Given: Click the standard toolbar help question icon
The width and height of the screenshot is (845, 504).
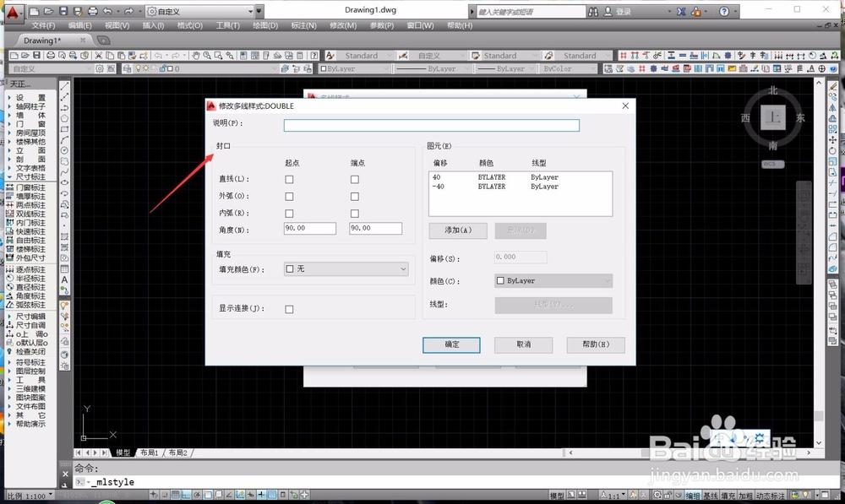Looking at the screenshot, I should click(x=314, y=56).
